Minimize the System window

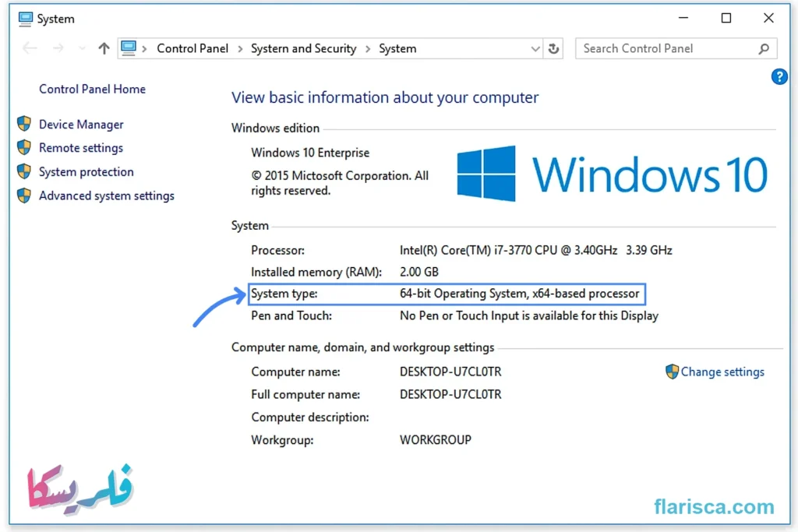click(x=683, y=19)
